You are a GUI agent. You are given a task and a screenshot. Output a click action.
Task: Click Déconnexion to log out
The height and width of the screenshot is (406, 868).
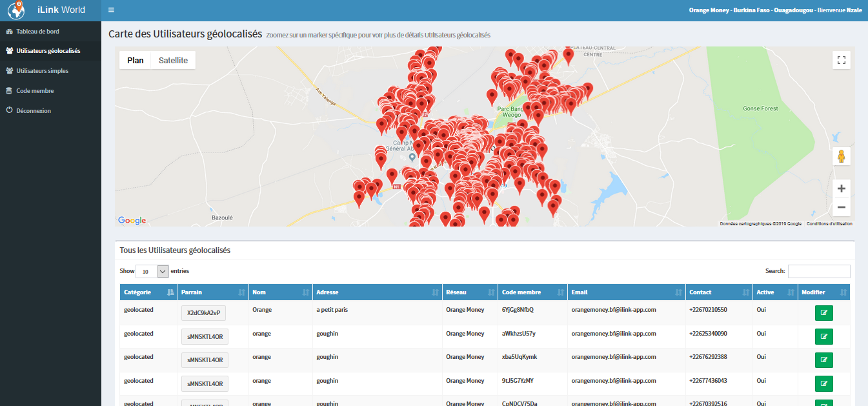(x=34, y=111)
